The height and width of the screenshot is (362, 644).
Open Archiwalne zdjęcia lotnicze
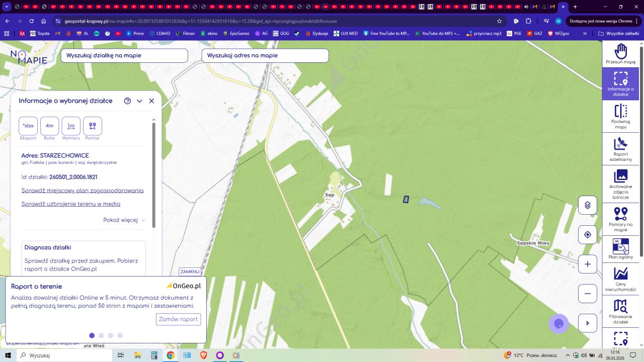pyautogui.click(x=620, y=184)
